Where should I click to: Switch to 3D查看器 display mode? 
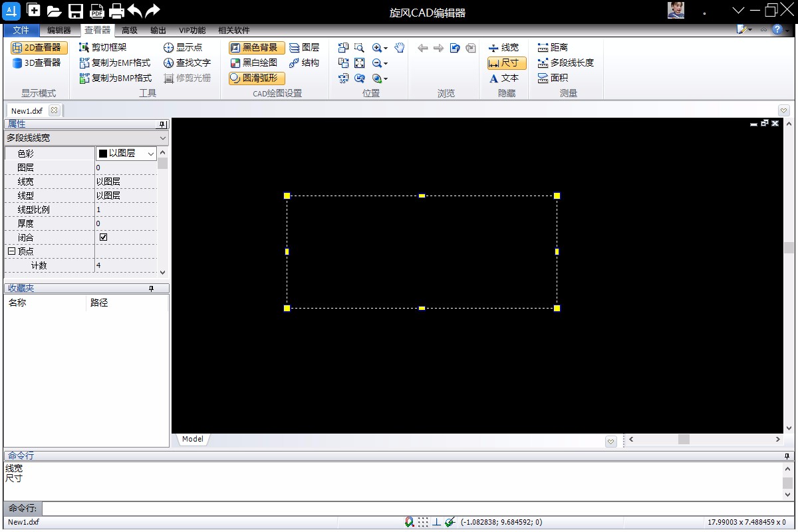pos(37,63)
